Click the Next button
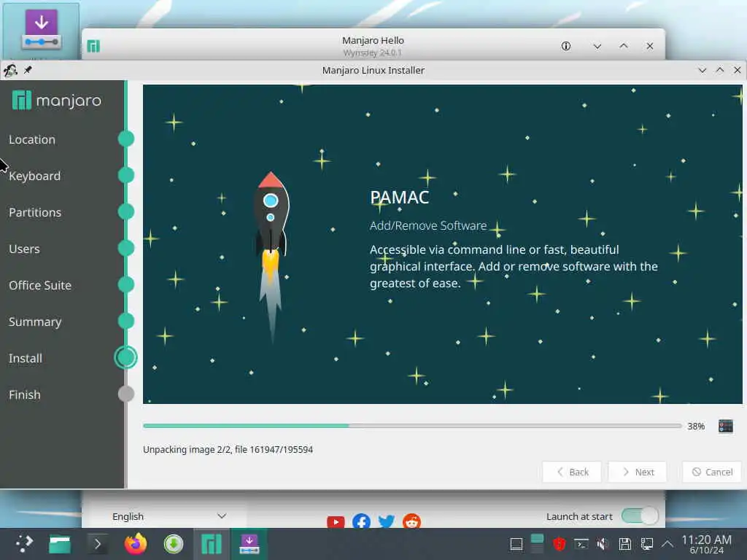 (x=638, y=472)
